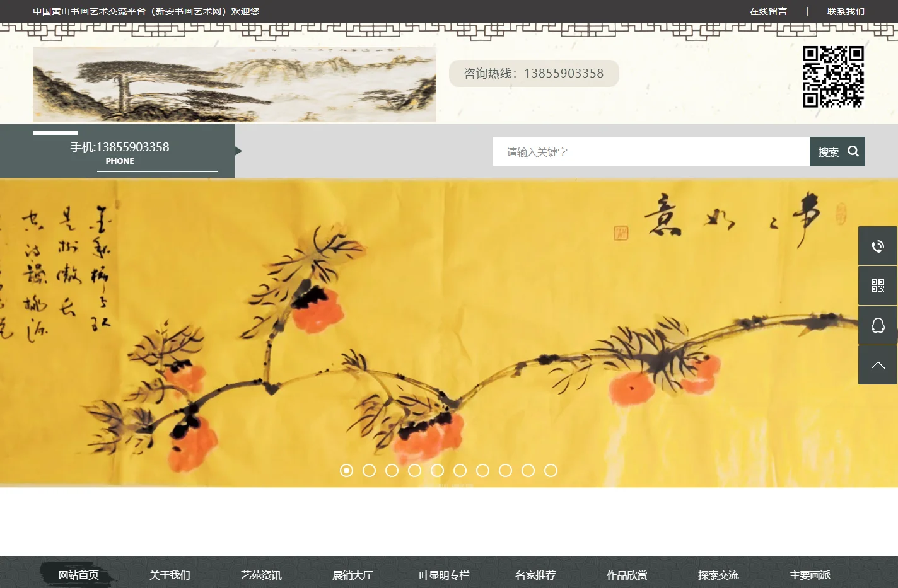
Task: Open the 叶显明专栏 navigation item
Action: tap(444, 575)
